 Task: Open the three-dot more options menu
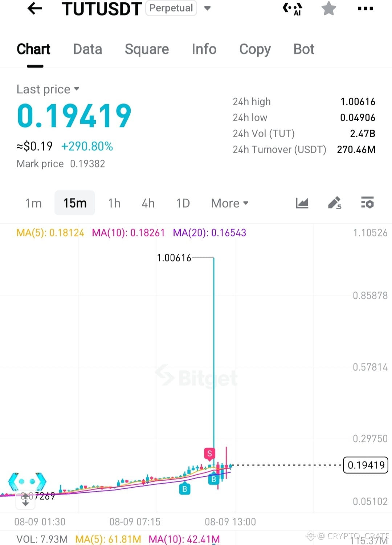(365, 9)
